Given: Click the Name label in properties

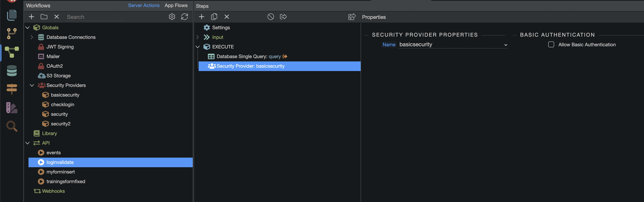Looking at the screenshot, I should click(x=389, y=45).
